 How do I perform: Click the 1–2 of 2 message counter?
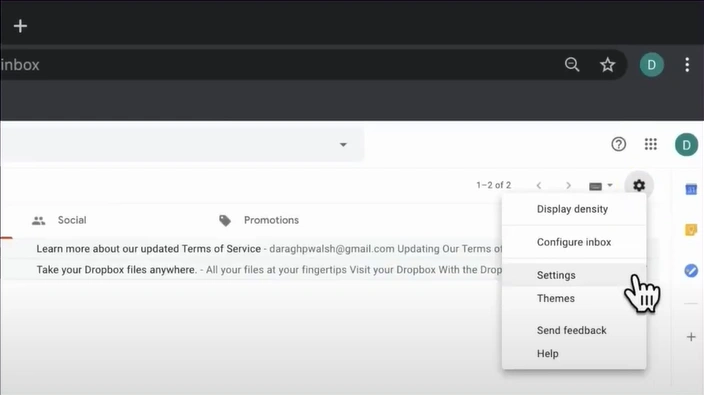pos(493,185)
